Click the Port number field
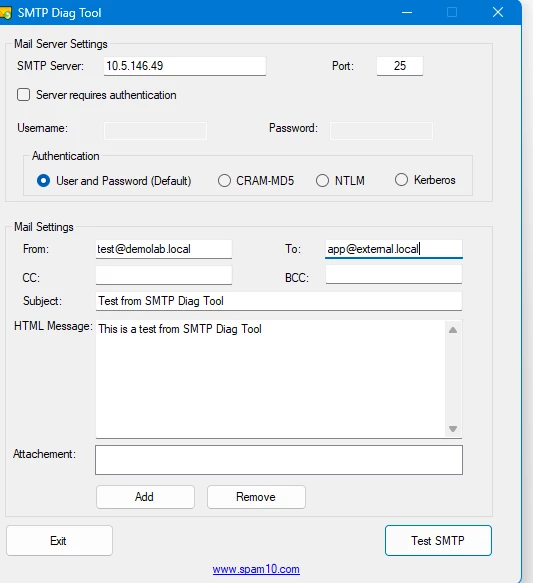 [x=400, y=66]
